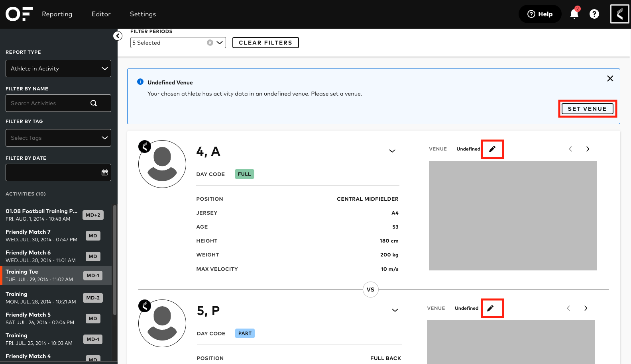Open the Reporting menu
The image size is (631, 364).
[57, 14]
